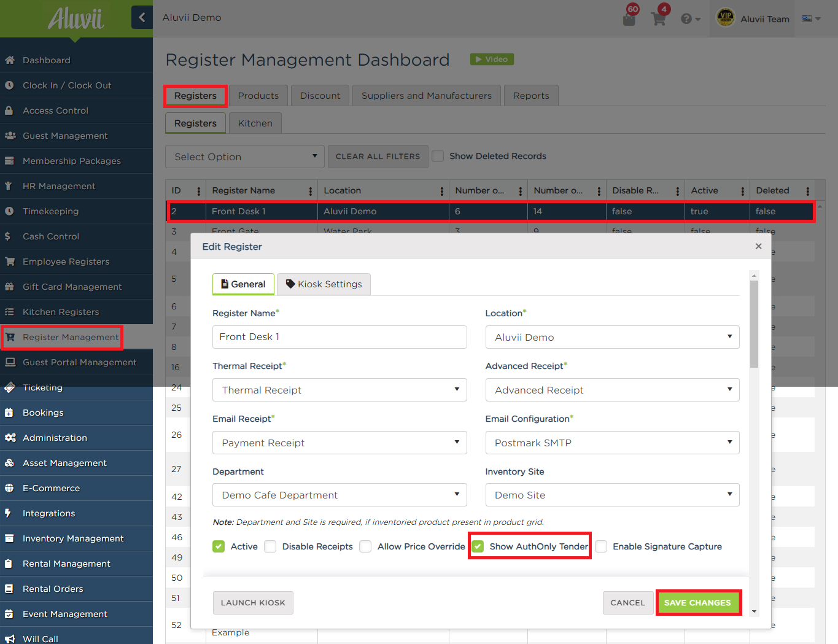Viewport: 838px width, 644px height.
Task: Check Allow Price Override
Action: coord(365,546)
